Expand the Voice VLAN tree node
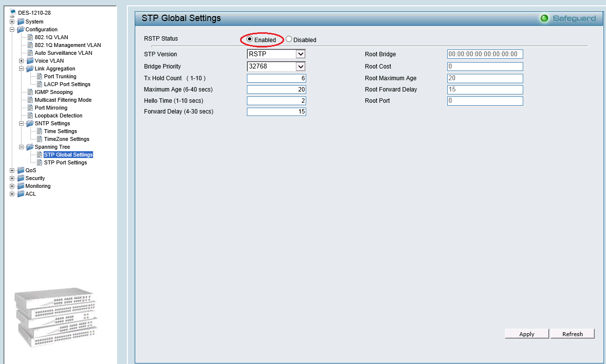This screenshot has width=606, height=364. [21, 61]
